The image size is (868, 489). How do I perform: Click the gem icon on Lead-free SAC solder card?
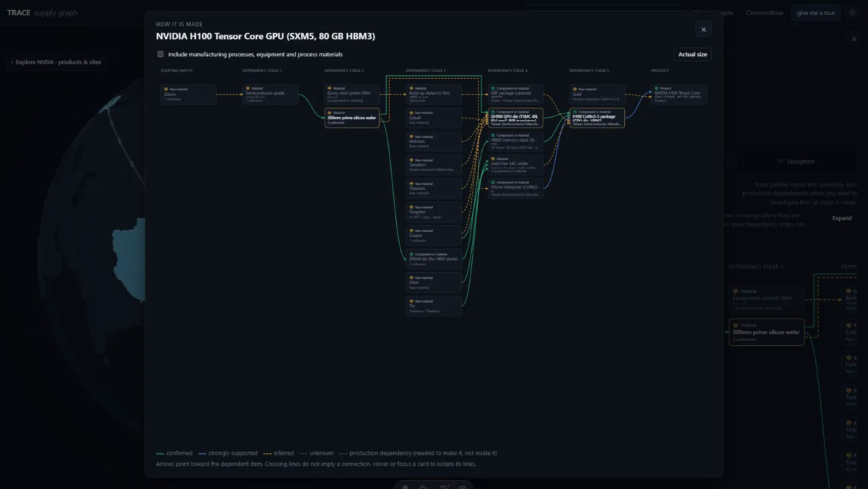coord(493,159)
